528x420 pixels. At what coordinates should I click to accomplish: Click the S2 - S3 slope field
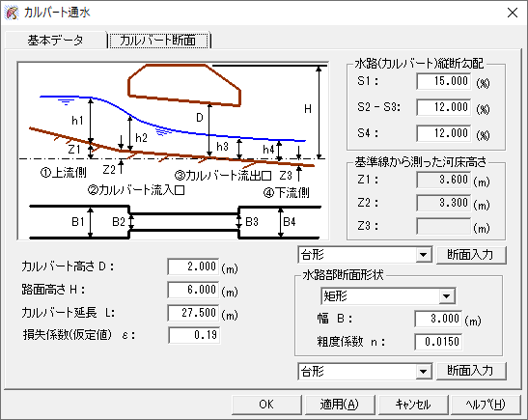coord(443,107)
